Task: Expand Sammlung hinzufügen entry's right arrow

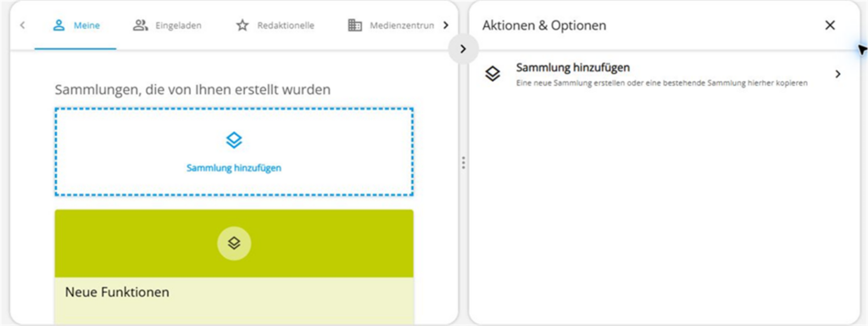Action: (x=837, y=75)
